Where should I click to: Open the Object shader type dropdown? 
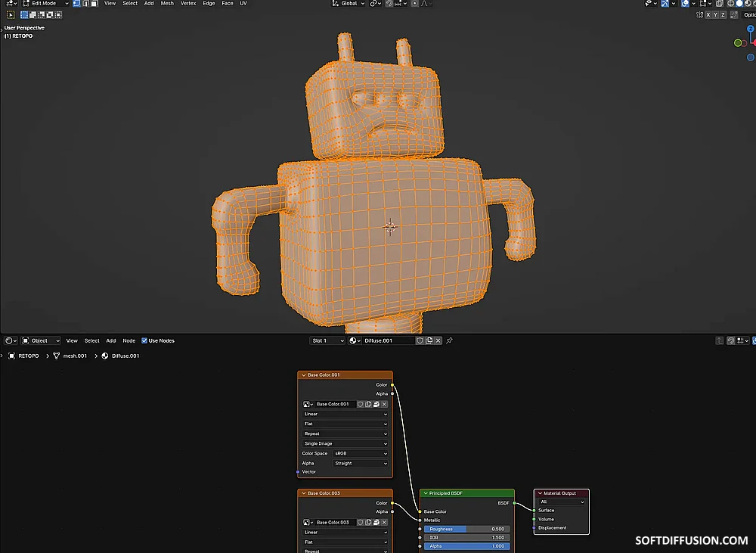41,340
